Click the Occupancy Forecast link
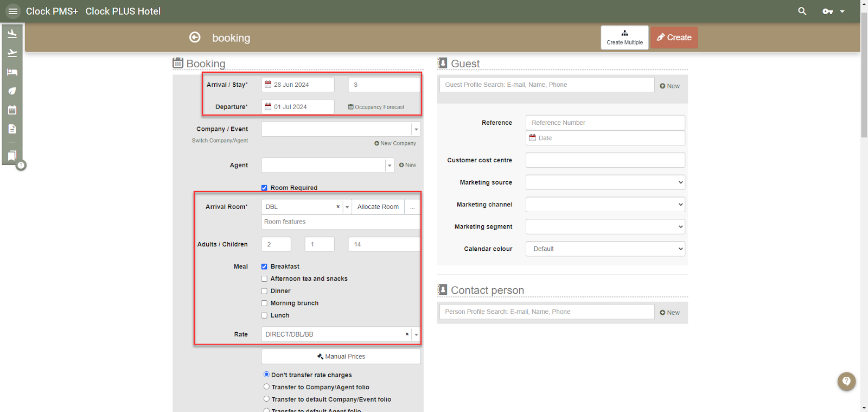Viewport: 868px width, 412px height. pyautogui.click(x=376, y=107)
